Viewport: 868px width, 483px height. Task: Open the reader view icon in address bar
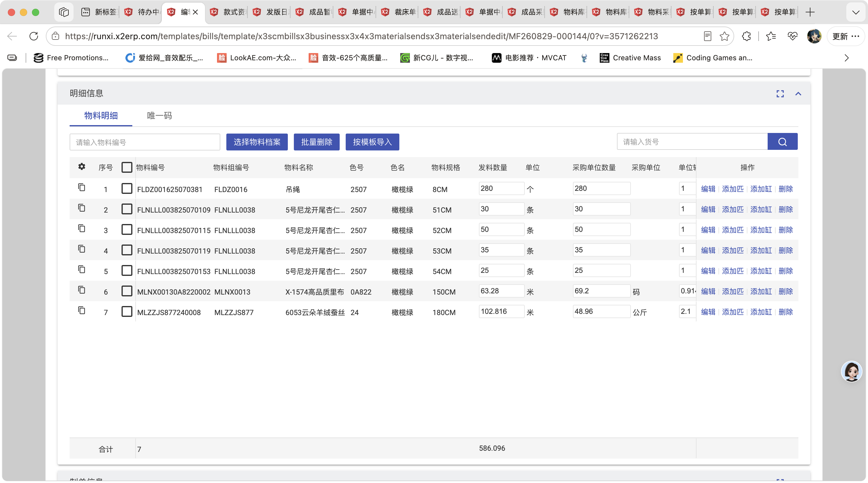(x=708, y=36)
